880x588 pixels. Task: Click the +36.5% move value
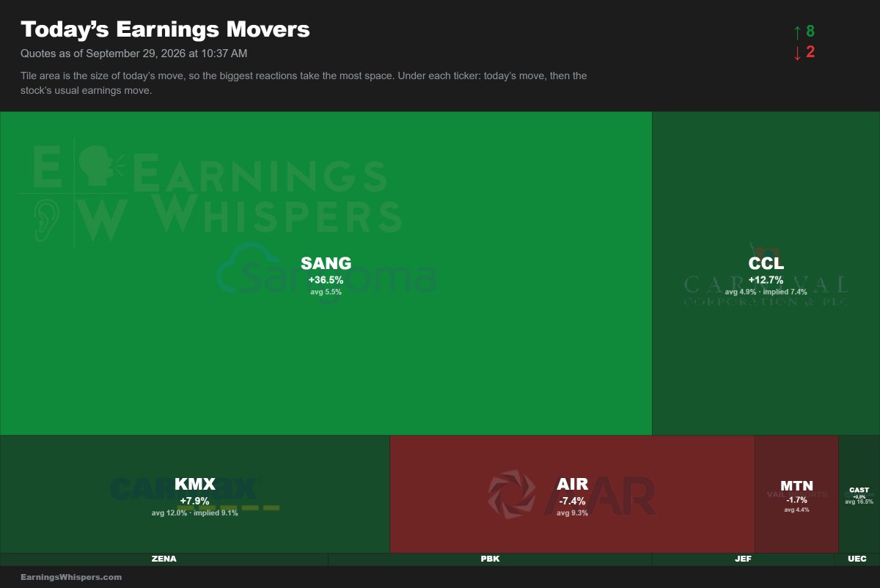point(326,280)
